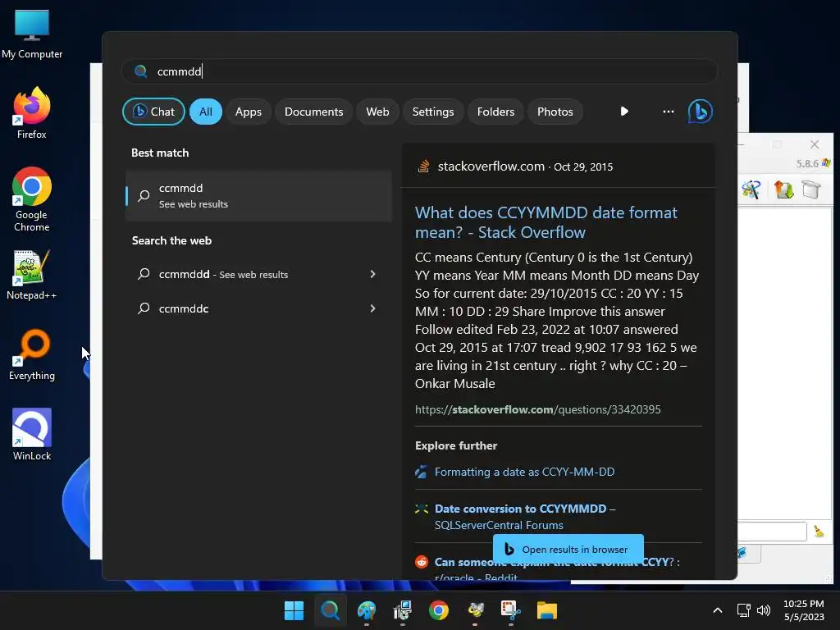Open the Bing Chat filter
The height and width of the screenshot is (630, 840).
click(x=153, y=112)
